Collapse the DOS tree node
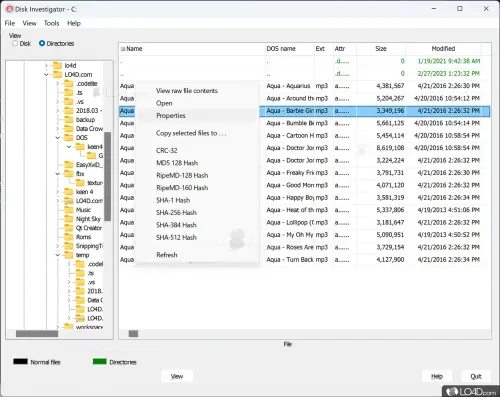 pyautogui.click(x=58, y=138)
